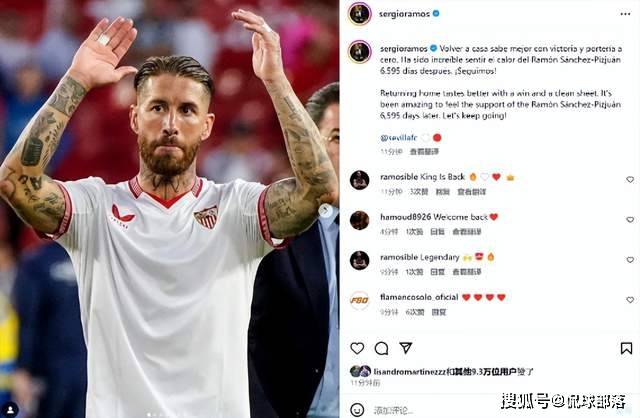Share the post with paper plane icon
Screen dimensions: 640x418
(405, 348)
